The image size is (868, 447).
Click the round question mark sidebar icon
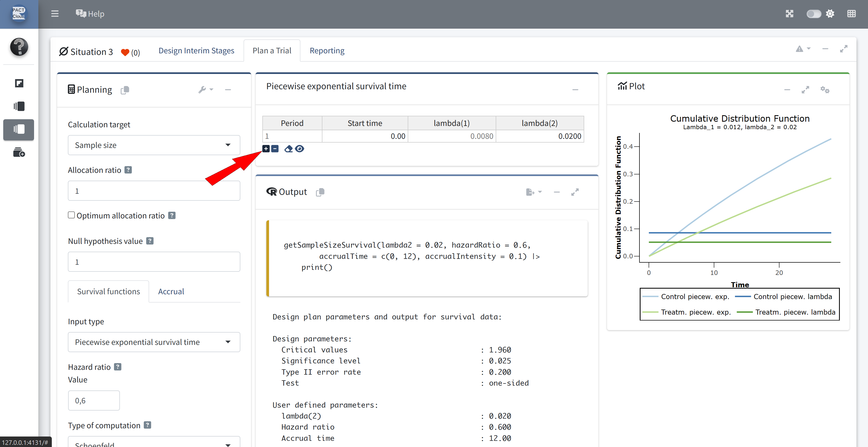pyautogui.click(x=19, y=47)
